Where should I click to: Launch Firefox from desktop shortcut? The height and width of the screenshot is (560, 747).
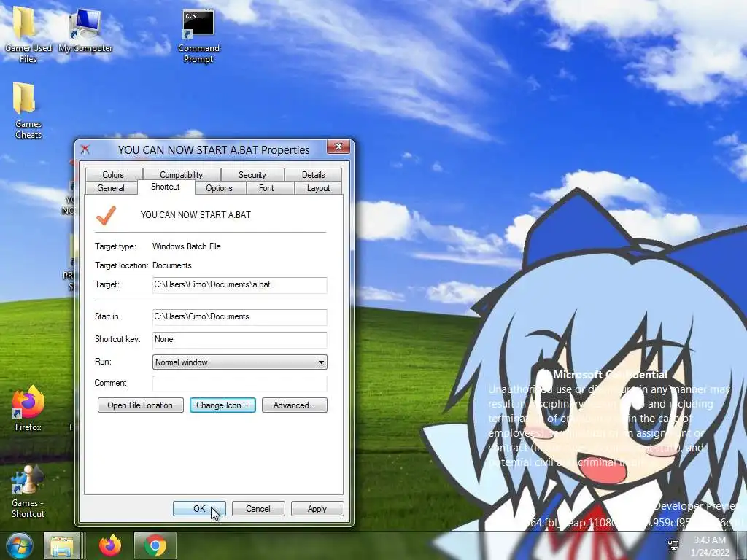tap(28, 408)
